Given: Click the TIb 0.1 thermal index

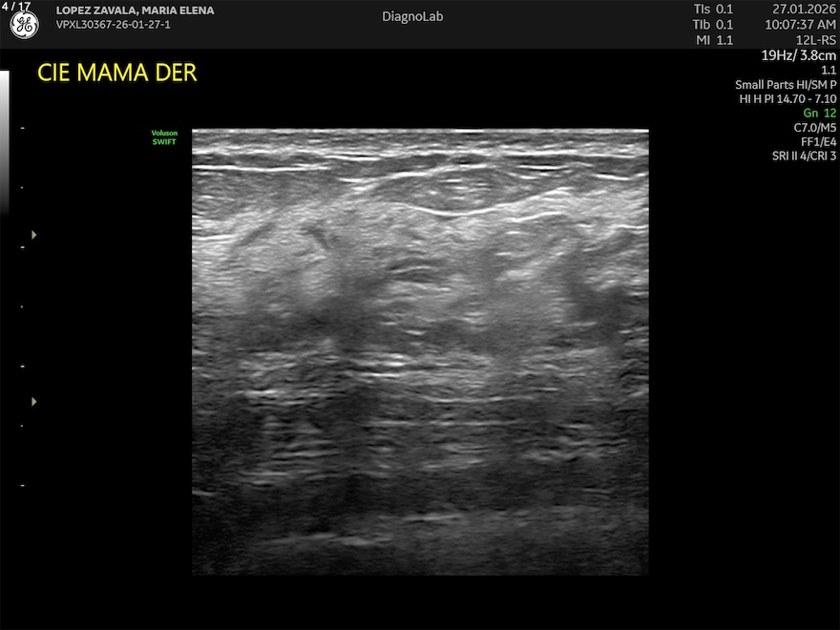Looking at the screenshot, I should click(713, 24).
